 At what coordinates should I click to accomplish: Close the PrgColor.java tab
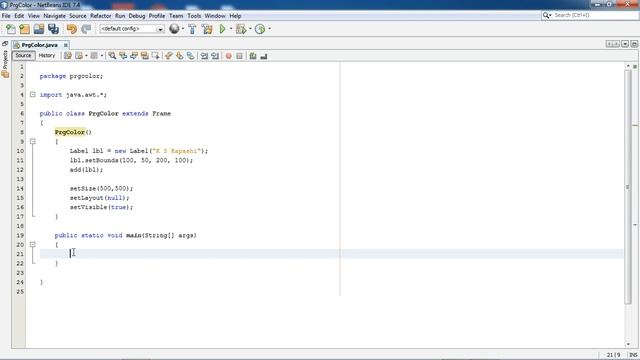(65, 45)
